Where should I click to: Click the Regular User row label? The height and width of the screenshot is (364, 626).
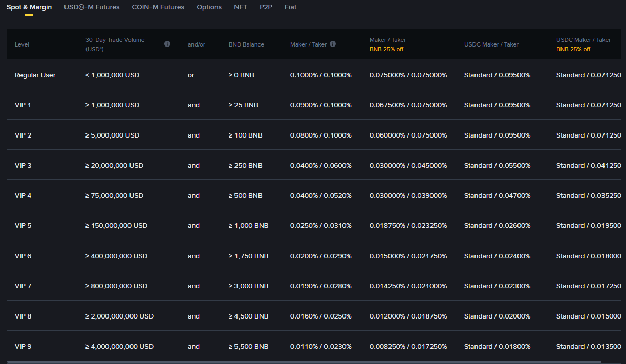tap(35, 75)
